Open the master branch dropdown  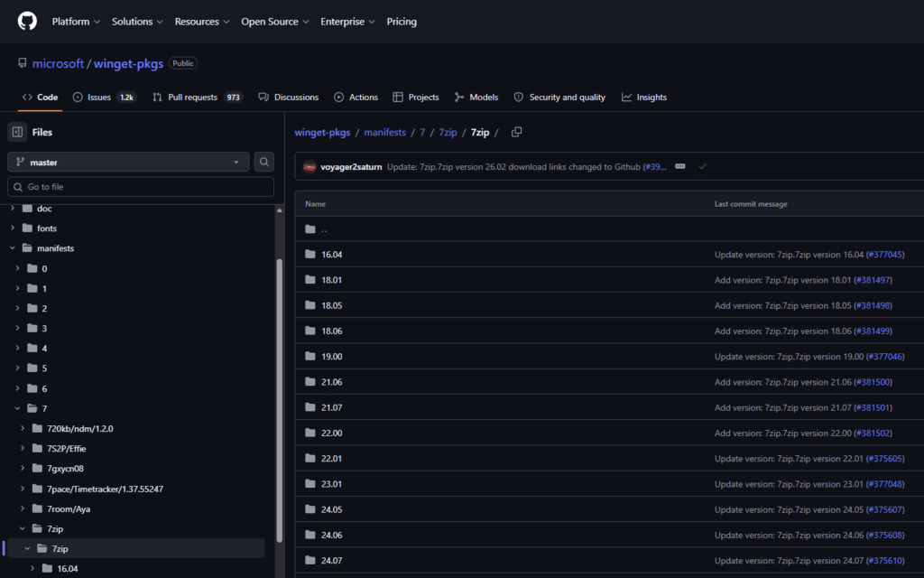tap(128, 163)
